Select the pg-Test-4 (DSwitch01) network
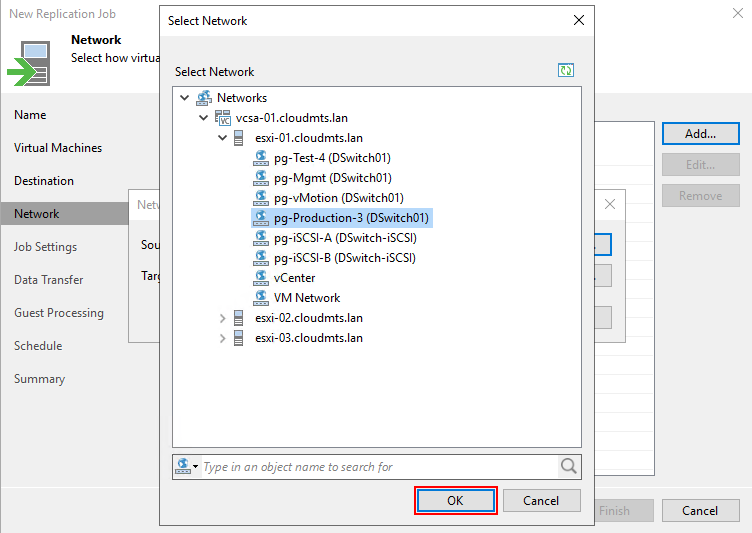Viewport: 752px width, 533px height. pyautogui.click(x=331, y=158)
